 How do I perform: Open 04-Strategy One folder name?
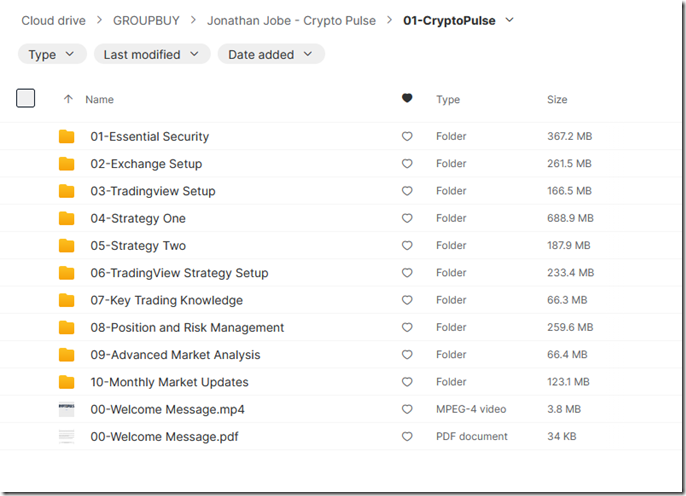coord(138,218)
